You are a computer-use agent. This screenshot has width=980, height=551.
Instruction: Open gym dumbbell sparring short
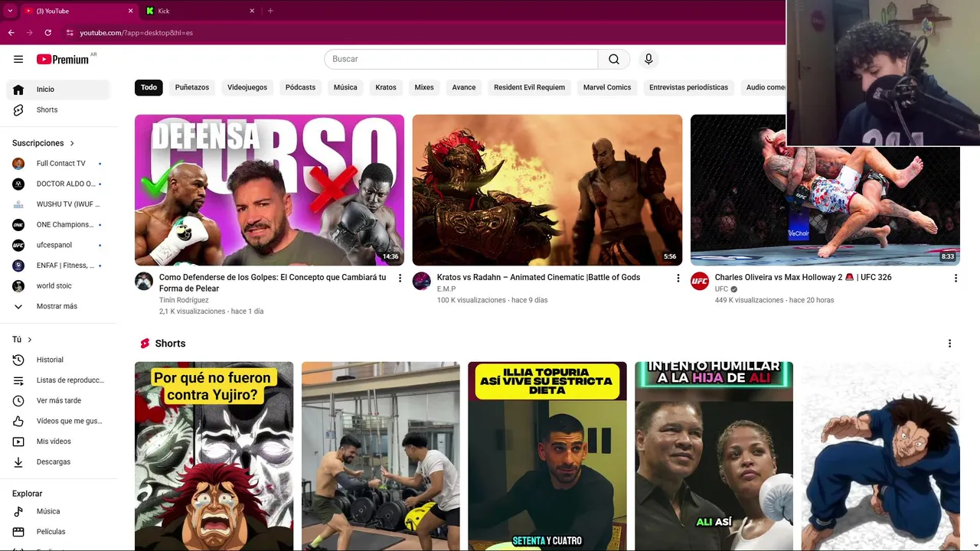point(381,456)
